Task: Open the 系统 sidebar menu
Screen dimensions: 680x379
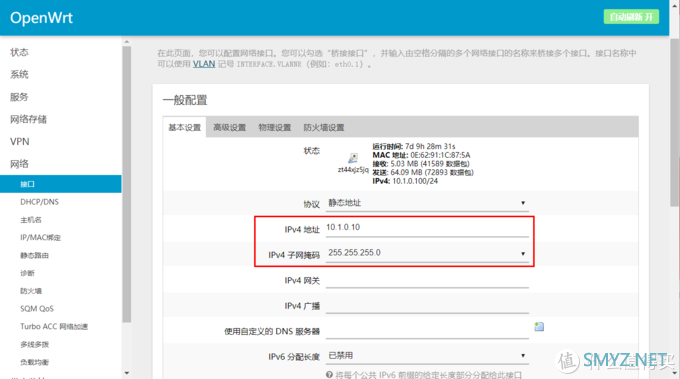Action: [19, 75]
